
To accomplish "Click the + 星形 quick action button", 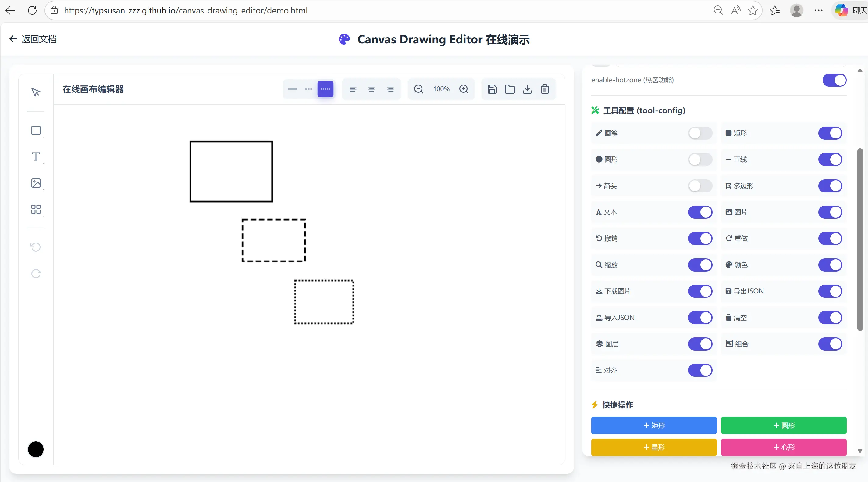I will (653, 447).
